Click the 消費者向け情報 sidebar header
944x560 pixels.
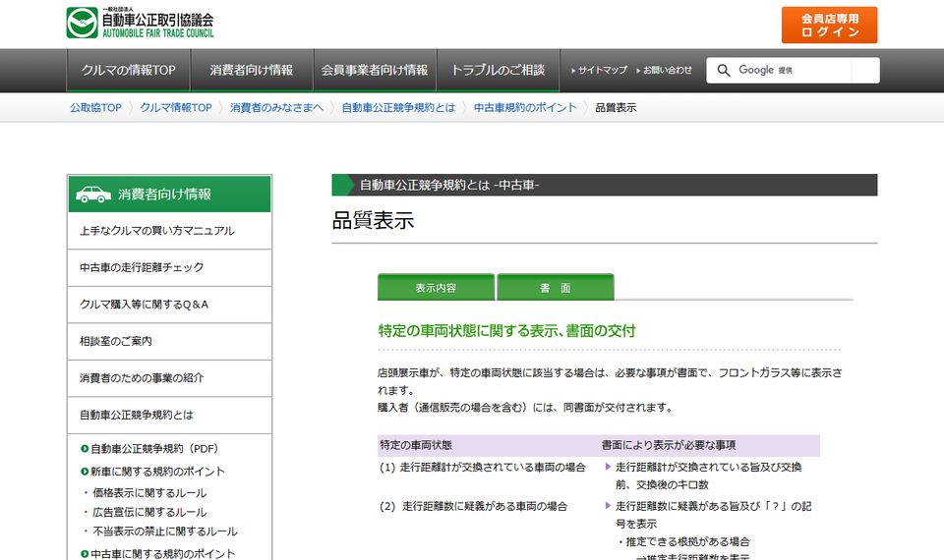[170, 195]
